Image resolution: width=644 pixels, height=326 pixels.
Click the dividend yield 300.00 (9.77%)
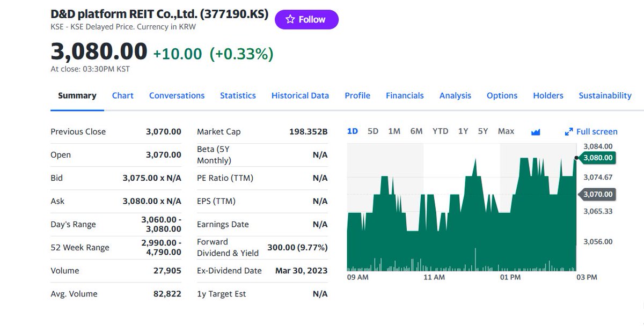click(x=297, y=247)
